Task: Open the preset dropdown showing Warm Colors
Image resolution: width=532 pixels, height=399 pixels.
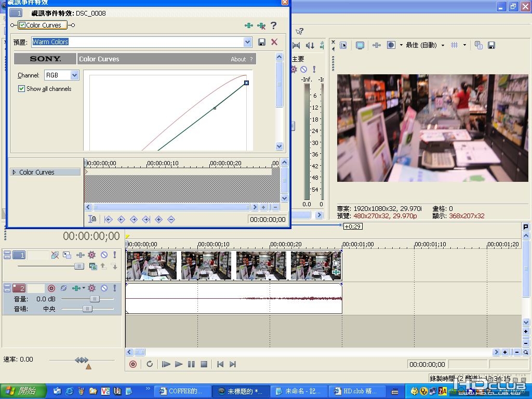Action: tap(247, 42)
